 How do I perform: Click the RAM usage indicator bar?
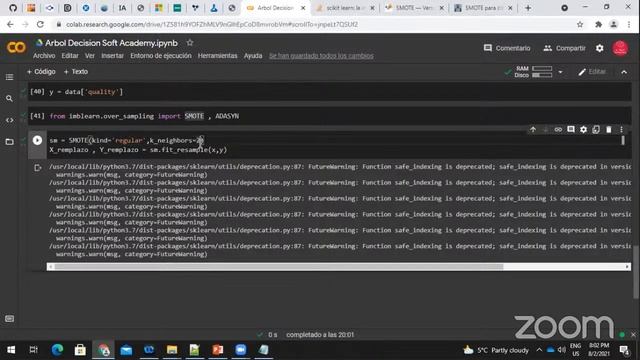pos(542,68)
